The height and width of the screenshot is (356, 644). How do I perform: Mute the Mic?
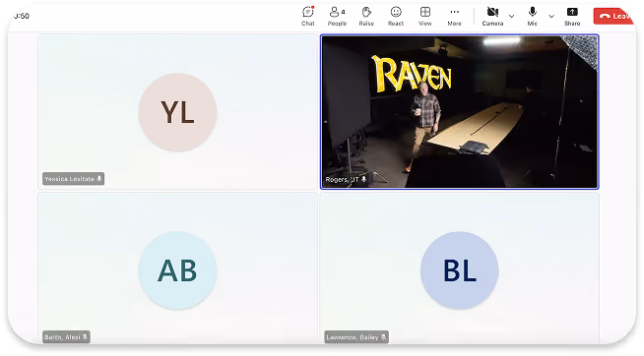533,17
